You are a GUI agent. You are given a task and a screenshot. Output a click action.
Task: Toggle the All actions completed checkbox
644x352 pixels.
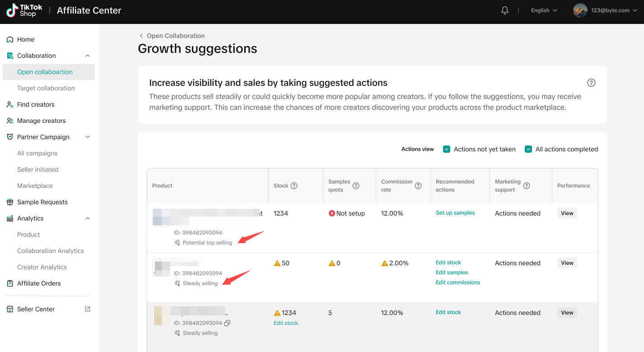(528, 149)
